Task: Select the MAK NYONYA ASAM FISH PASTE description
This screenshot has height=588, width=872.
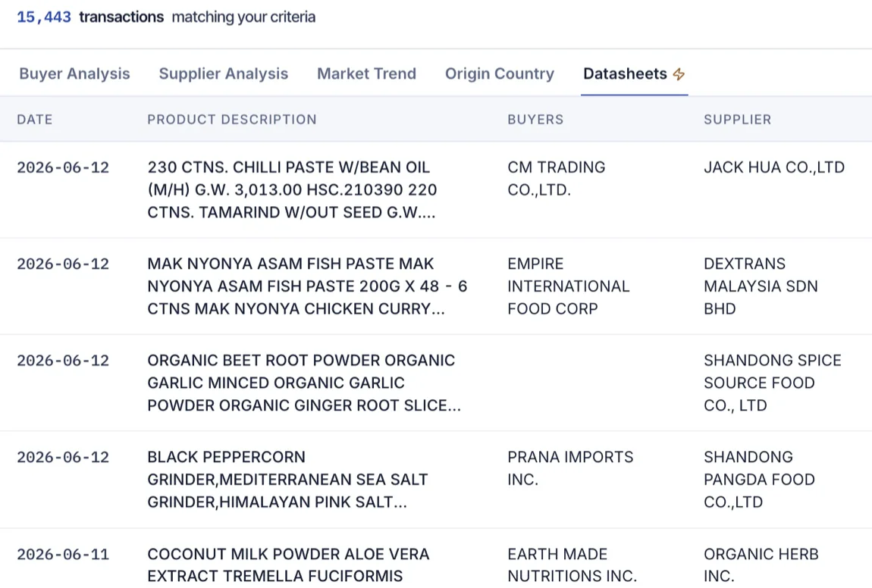Action: pos(307,286)
